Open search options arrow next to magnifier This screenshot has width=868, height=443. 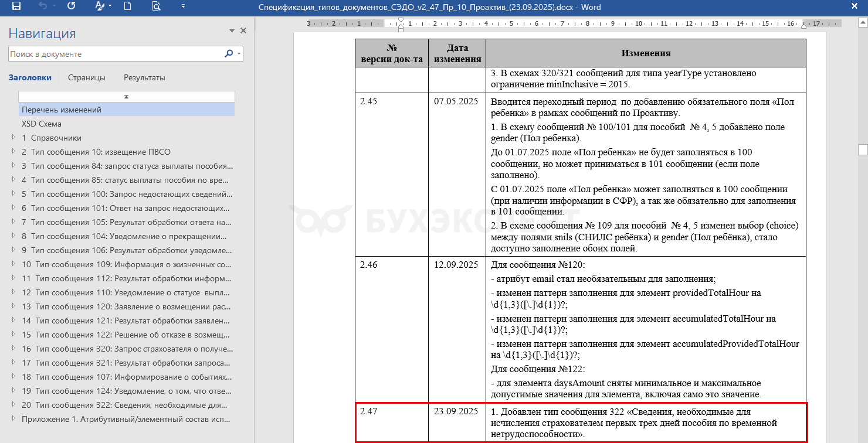pos(239,54)
